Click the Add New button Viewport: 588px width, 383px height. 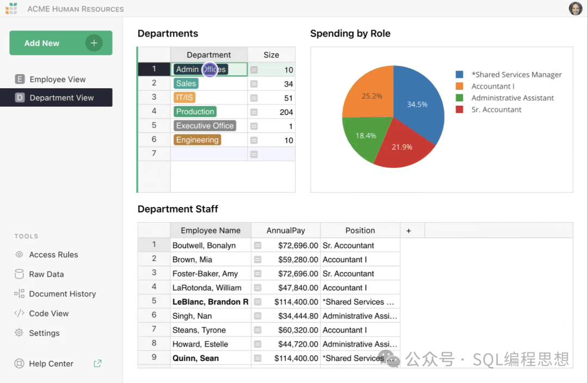coord(61,42)
